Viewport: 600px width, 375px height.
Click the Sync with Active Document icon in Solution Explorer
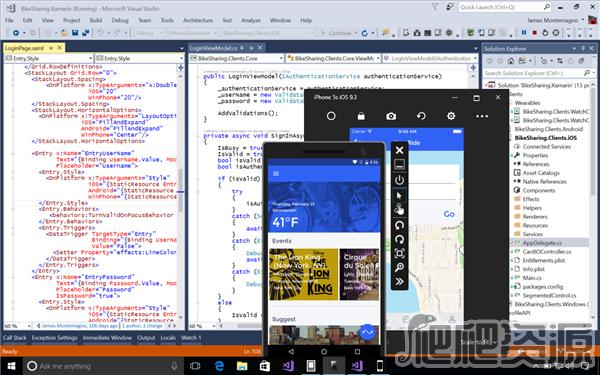(x=560, y=61)
